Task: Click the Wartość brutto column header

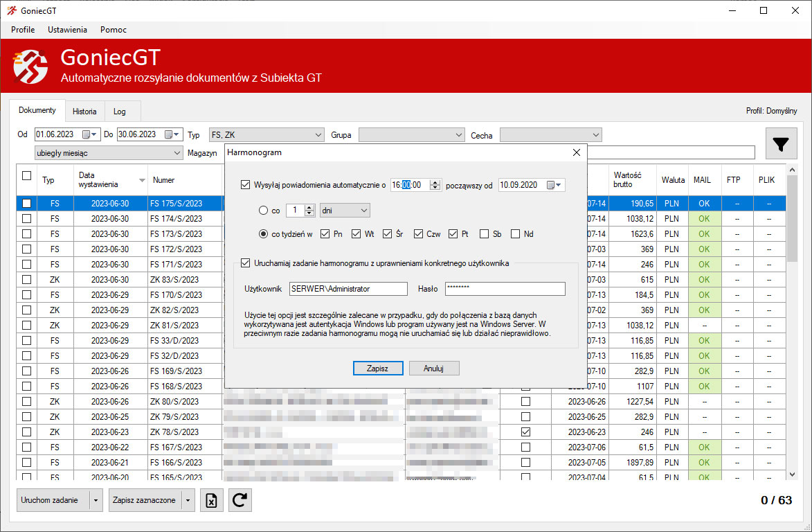Action: [x=632, y=179]
